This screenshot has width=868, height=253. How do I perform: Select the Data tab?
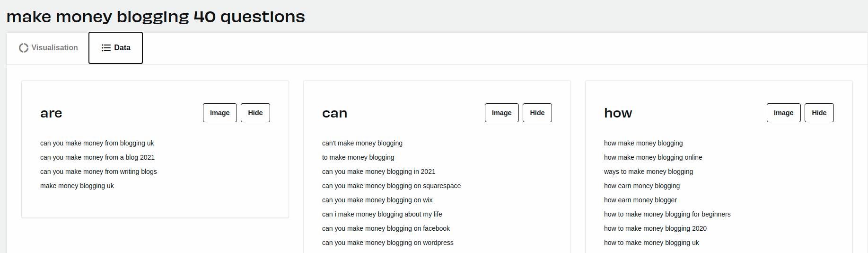click(x=115, y=48)
